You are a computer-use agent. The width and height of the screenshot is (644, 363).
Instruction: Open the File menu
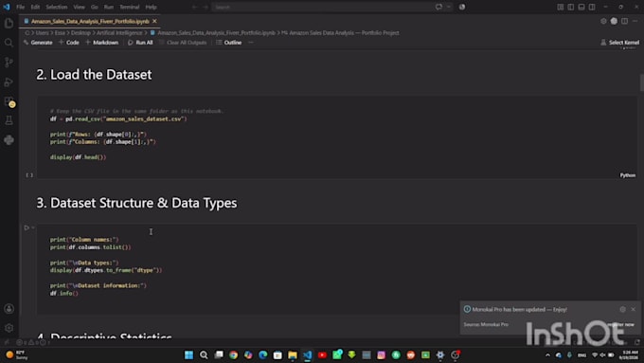click(x=20, y=7)
